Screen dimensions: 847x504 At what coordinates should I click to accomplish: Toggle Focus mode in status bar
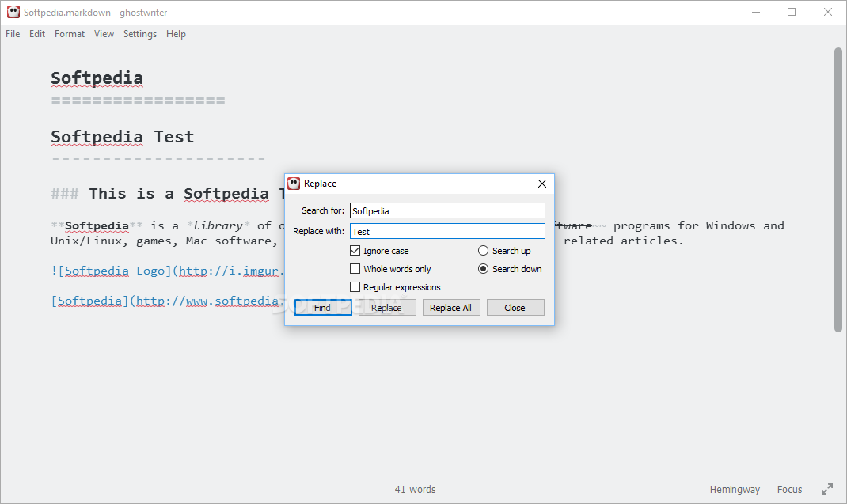(789, 490)
